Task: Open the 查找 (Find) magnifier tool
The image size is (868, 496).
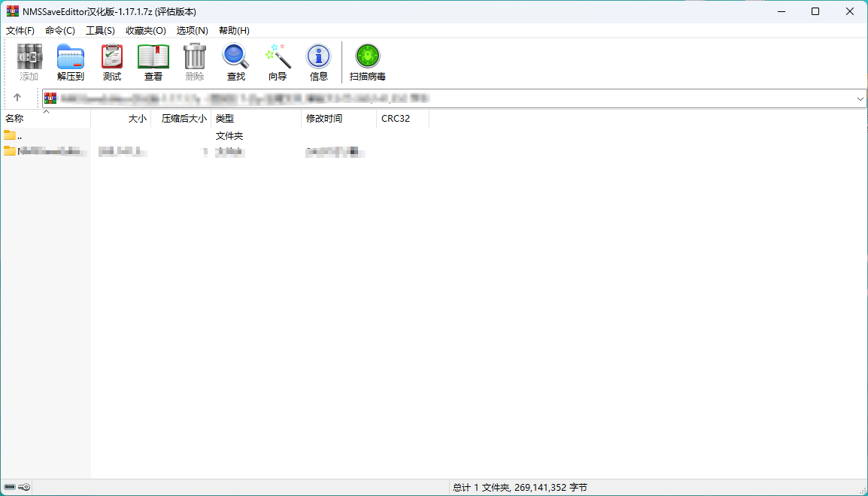Action: pyautogui.click(x=236, y=62)
